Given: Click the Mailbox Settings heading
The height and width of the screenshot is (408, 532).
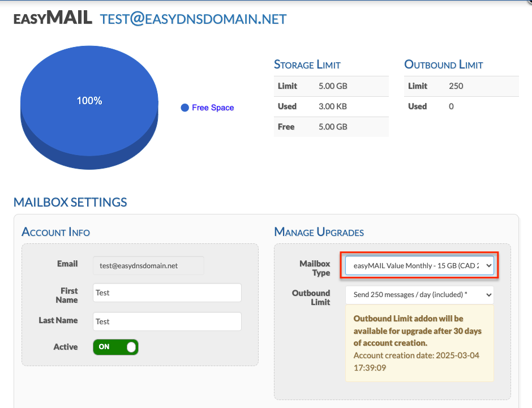Looking at the screenshot, I should (70, 202).
